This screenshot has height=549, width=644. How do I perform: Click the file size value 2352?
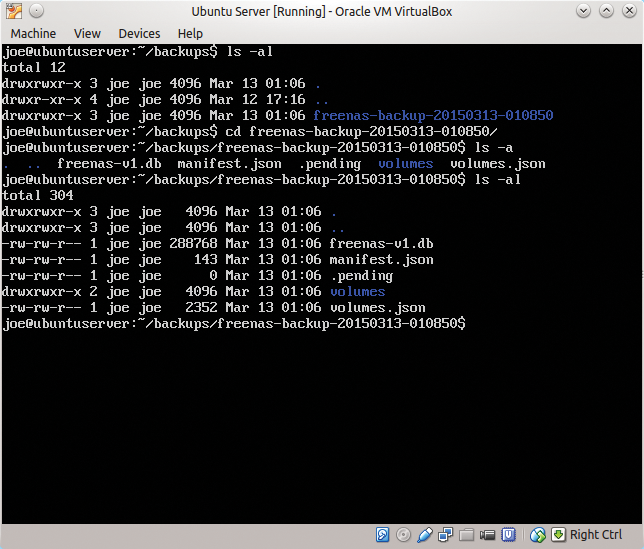click(x=201, y=308)
